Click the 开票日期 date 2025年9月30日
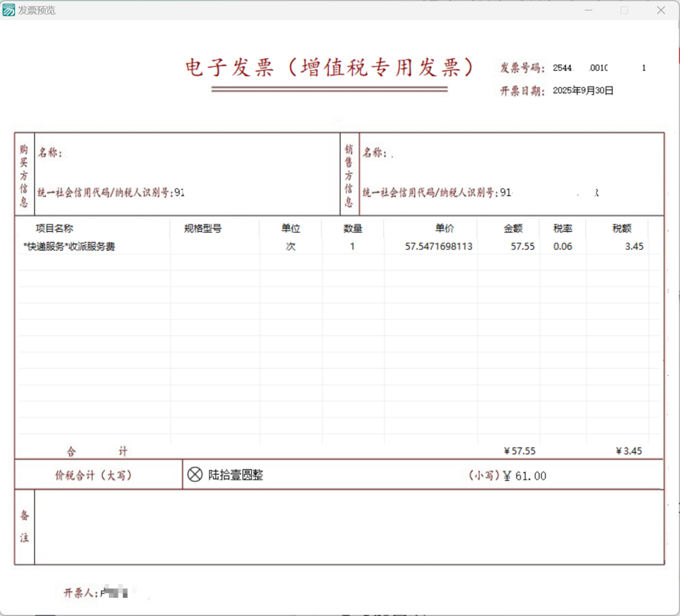 (x=583, y=90)
